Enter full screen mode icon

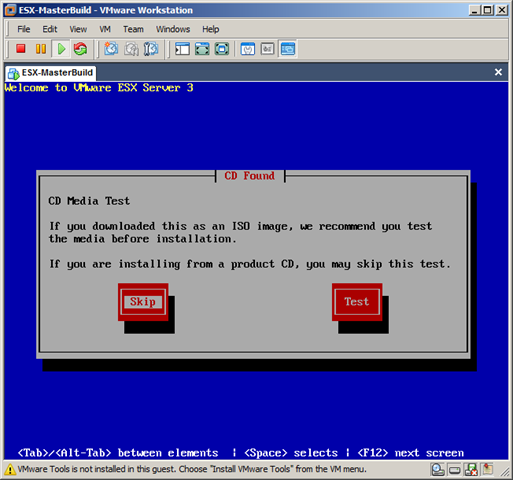point(202,49)
